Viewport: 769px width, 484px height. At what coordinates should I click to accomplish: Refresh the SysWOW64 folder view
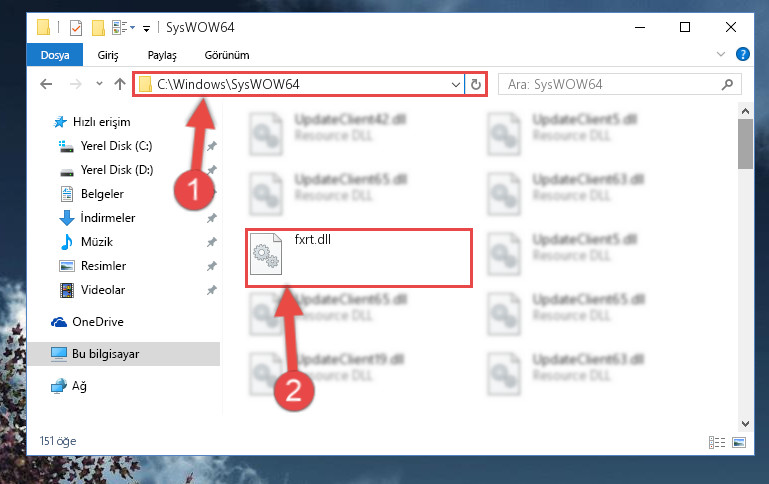point(476,84)
